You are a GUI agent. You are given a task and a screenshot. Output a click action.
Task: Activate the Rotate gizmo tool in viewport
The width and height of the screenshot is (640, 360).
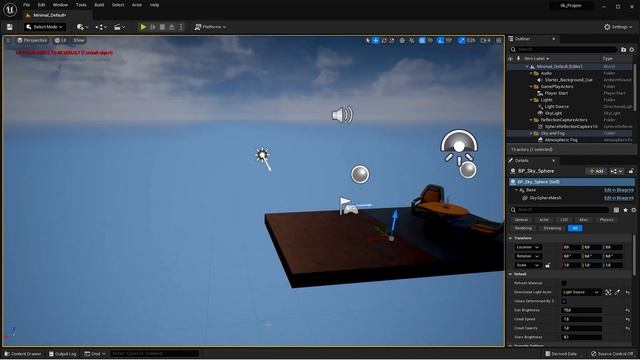(384, 40)
